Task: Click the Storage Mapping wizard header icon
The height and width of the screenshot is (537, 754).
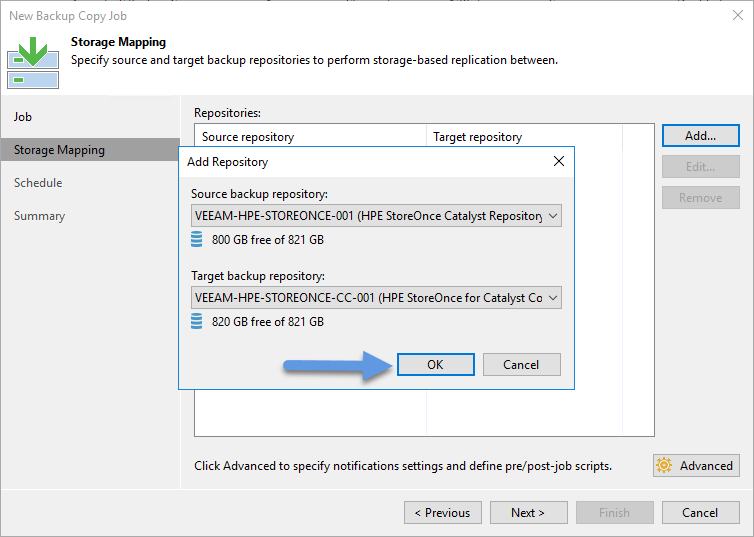Action: [x=33, y=62]
